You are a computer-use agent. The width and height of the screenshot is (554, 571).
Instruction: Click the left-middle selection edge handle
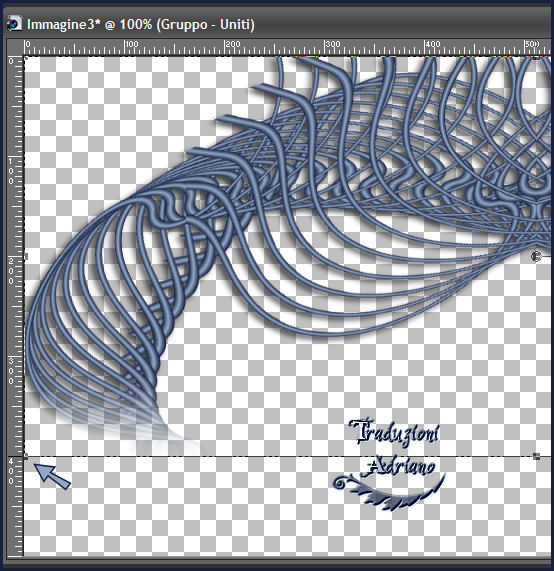pyautogui.click(x=26, y=257)
